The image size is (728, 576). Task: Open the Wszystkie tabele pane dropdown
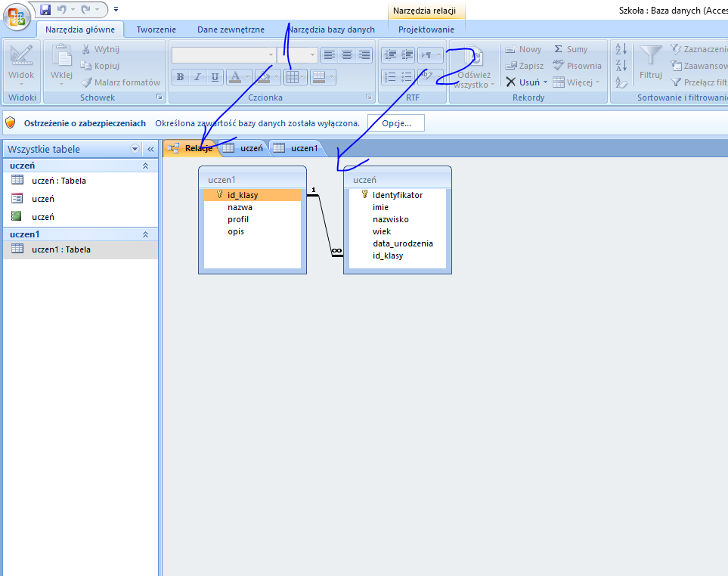point(135,150)
